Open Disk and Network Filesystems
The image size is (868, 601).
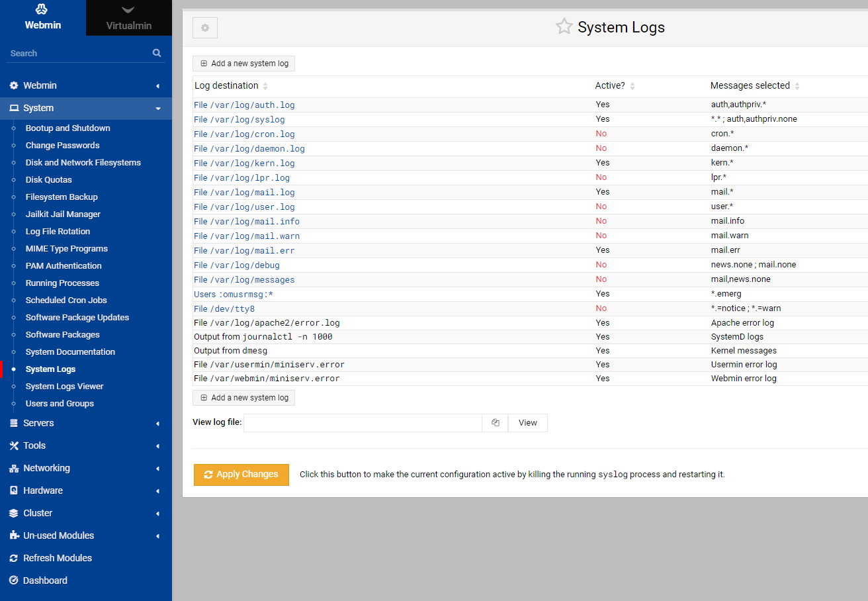(x=83, y=163)
